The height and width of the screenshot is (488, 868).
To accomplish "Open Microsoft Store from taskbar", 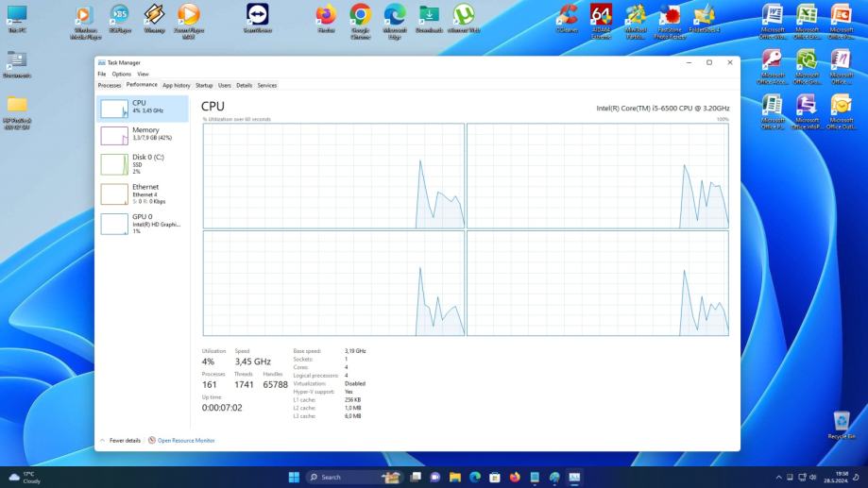I will click(x=495, y=477).
